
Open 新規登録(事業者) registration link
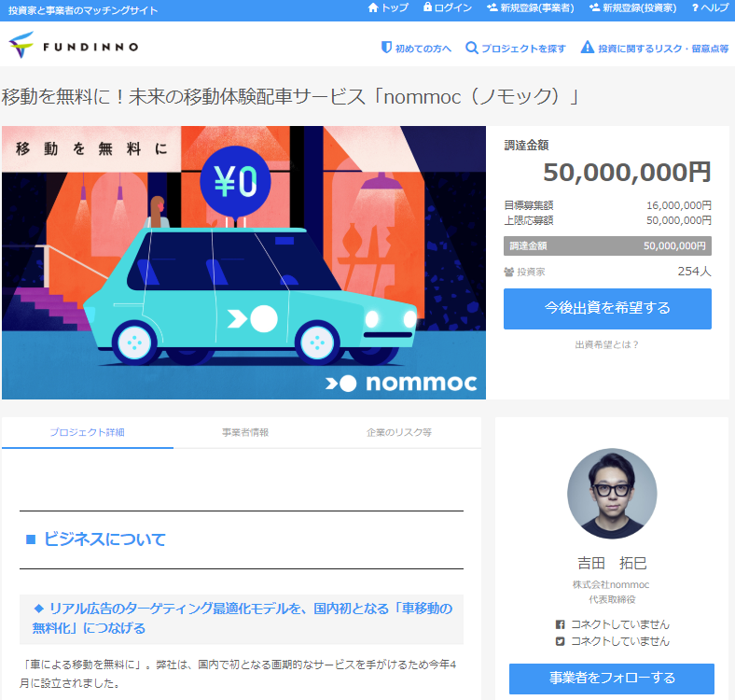tap(531, 7)
